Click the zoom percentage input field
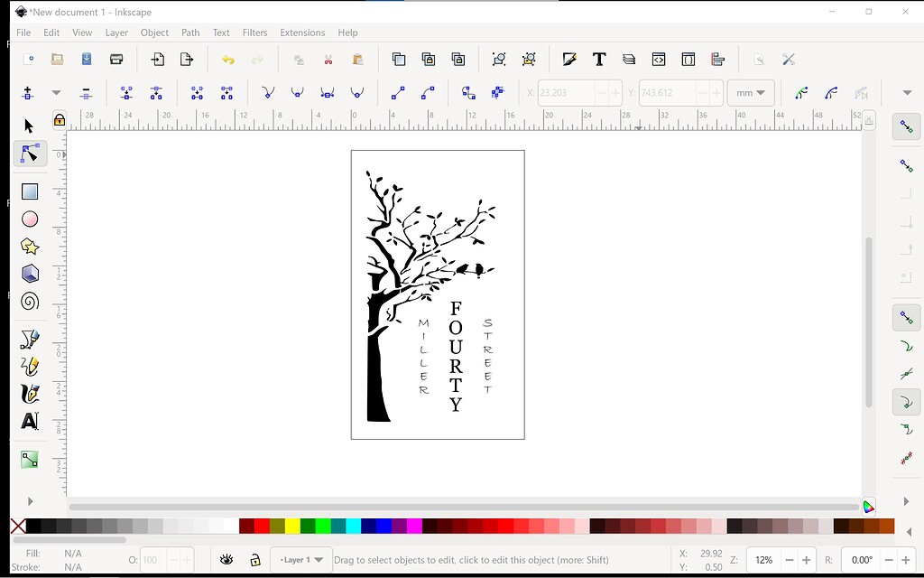The width and height of the screenshot is (924, 578). tap(762, 559)
